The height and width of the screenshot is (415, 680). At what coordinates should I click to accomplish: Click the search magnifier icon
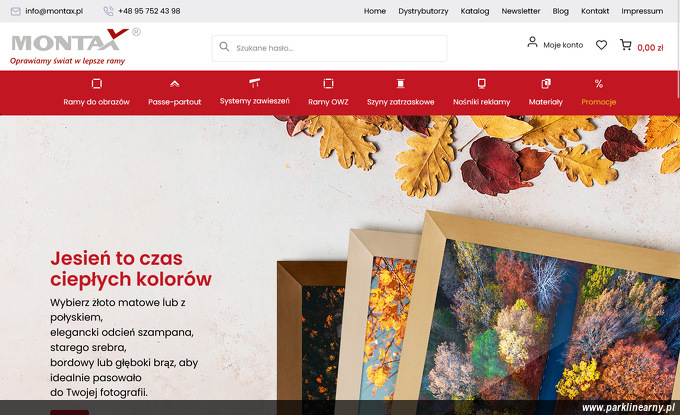tap(224, 47)
